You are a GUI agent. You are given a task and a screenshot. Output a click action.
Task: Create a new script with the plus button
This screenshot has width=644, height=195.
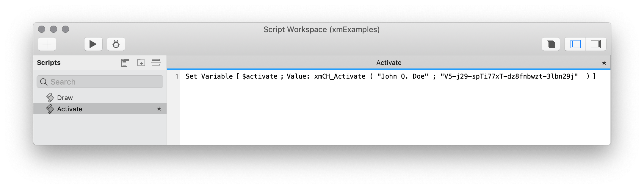pos(47,44)
